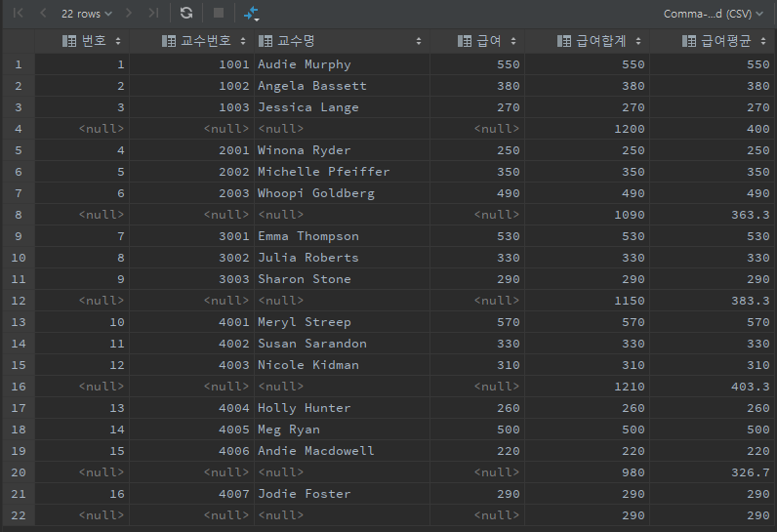Image resolution: width=777 pixels, height=532 pixels.
Task: Select row number 12 in the gutter
Action: tap(19, 301)
